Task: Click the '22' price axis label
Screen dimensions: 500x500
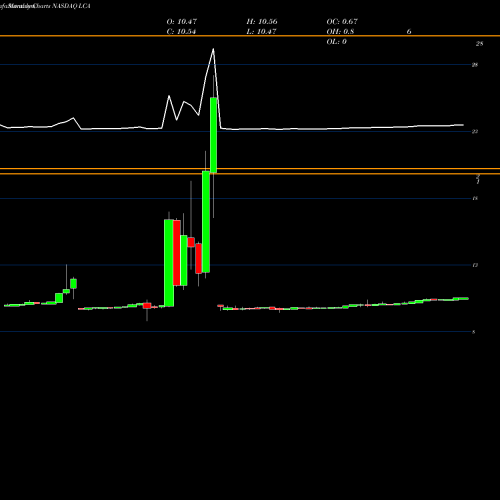Action: 475,132
